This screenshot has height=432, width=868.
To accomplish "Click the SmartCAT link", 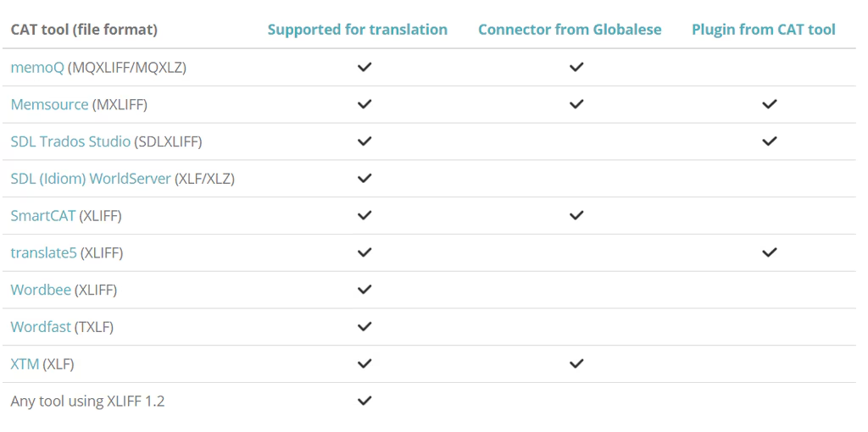I will tap(42, 216).
